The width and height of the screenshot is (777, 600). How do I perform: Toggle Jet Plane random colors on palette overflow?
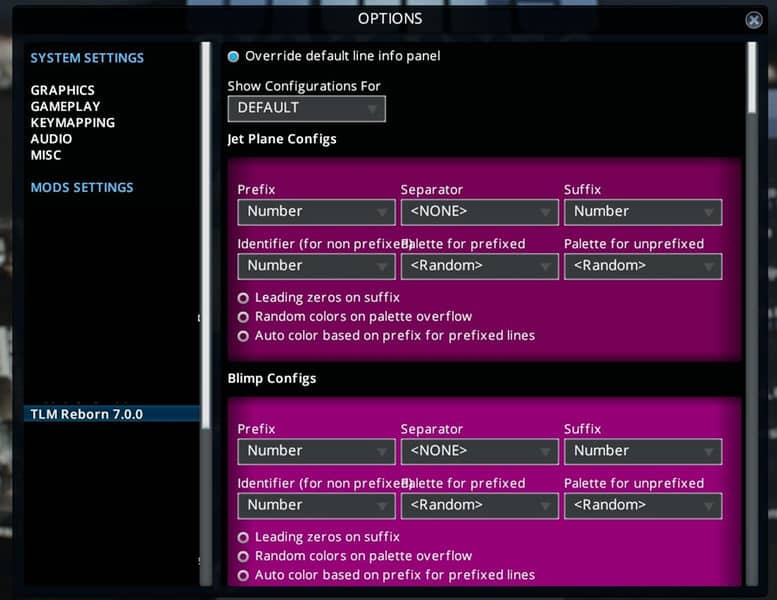click(243, 317)
